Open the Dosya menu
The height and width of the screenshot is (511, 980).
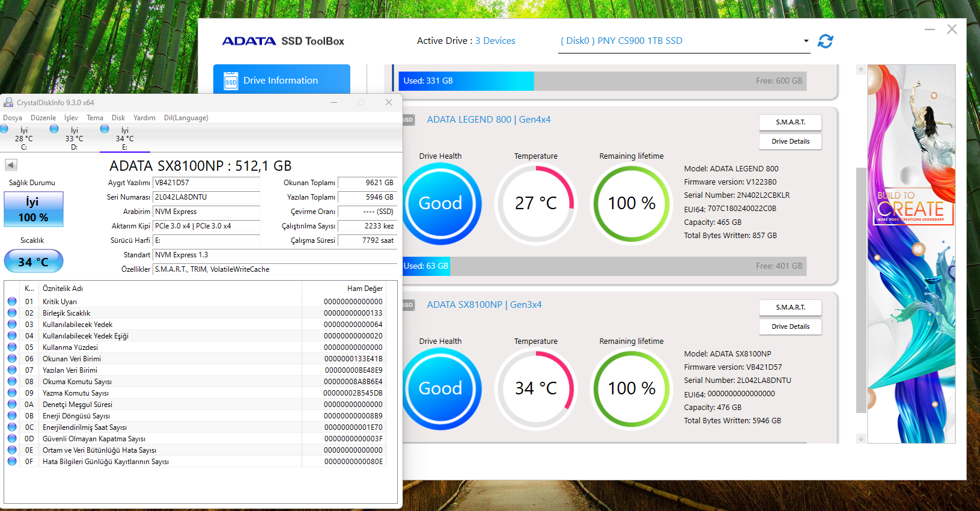click(13, 118)
